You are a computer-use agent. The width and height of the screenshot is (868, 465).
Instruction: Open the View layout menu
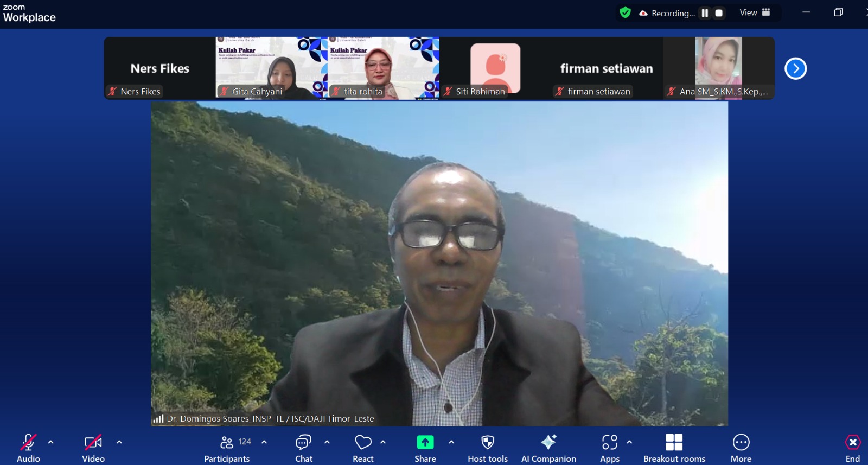click(x=755, y=12)
